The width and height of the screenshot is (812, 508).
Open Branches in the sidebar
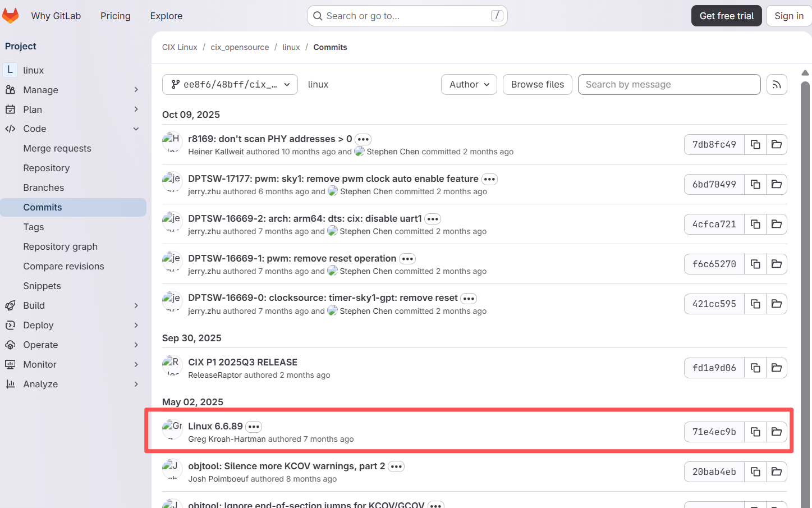tap(44, 187)
